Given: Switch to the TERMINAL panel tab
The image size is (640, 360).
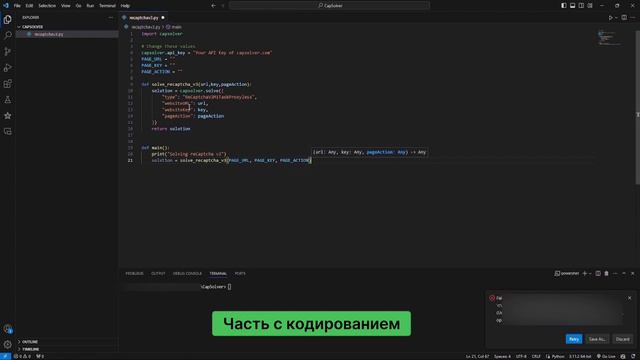Looking at the screenshot, I should click(x=218, y=273).
